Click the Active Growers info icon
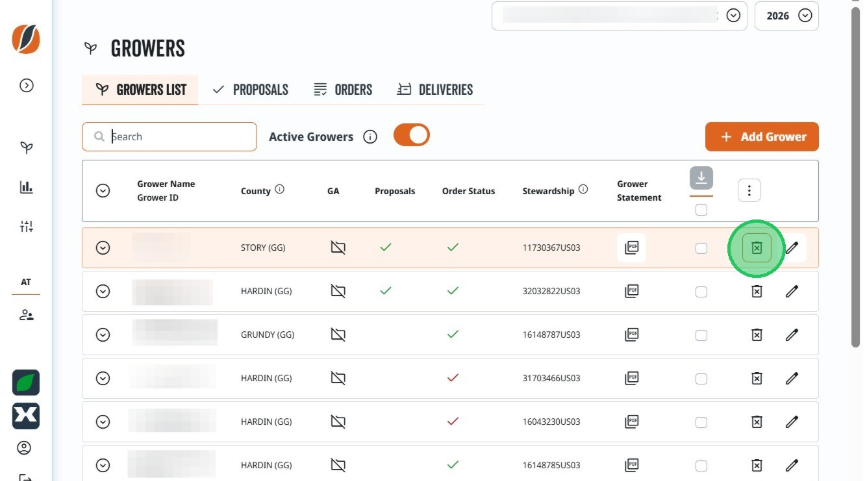The width and height of the screenshot is (864, 481). pyautogui.click(x=370, y=137)
